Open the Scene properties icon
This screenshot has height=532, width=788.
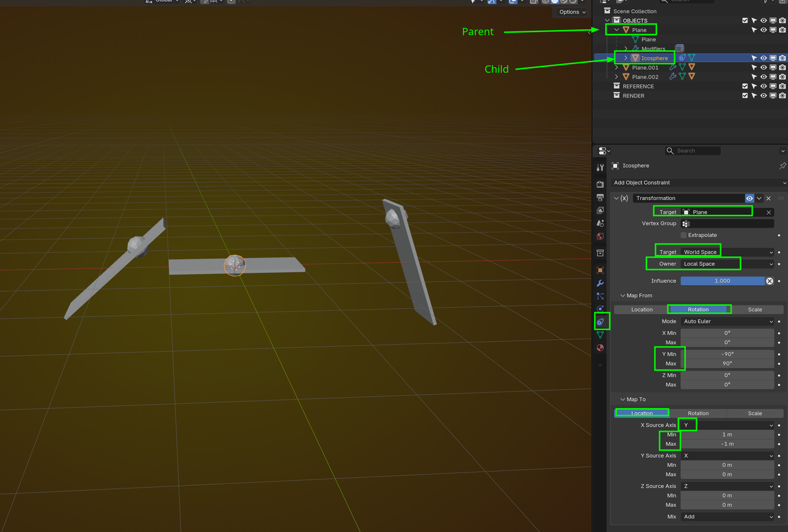600,223
